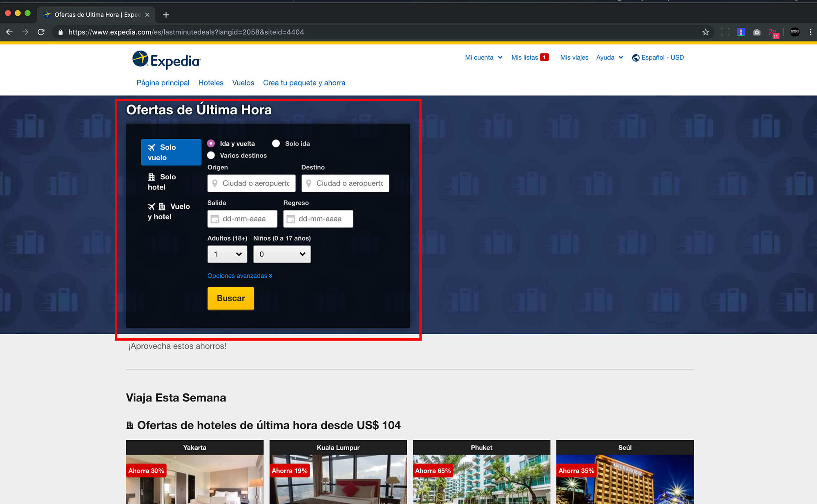Select Varios destinos radio option

tap(211, 155)
